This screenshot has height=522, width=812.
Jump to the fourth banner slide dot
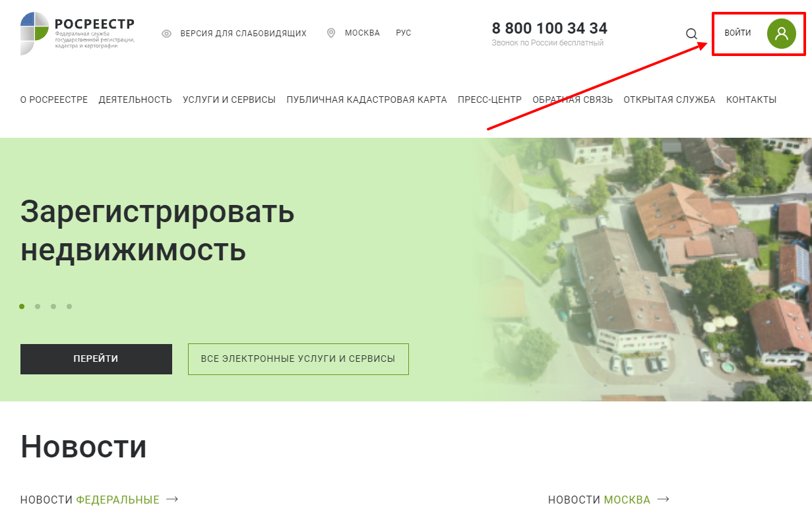tap(69, 306)
